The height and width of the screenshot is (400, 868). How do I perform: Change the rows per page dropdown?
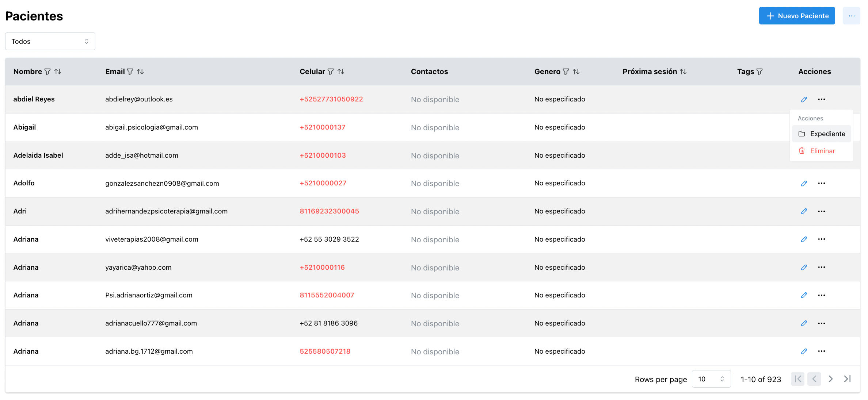coord(711,379)
